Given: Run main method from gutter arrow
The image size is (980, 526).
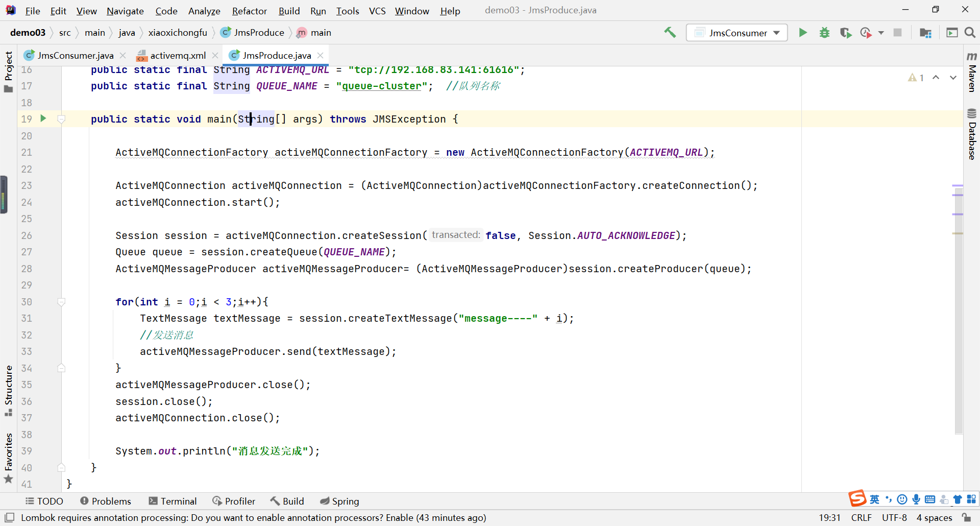Looking at the screenshot, I should coord(43,118).
